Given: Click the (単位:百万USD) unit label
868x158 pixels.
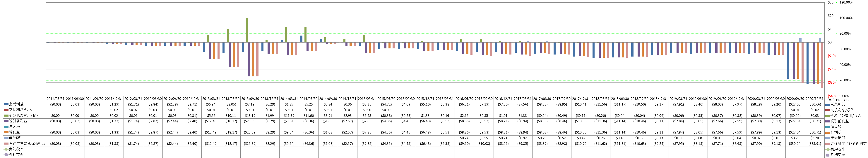Looking at the screenshot, I should (x=839, y=100).
